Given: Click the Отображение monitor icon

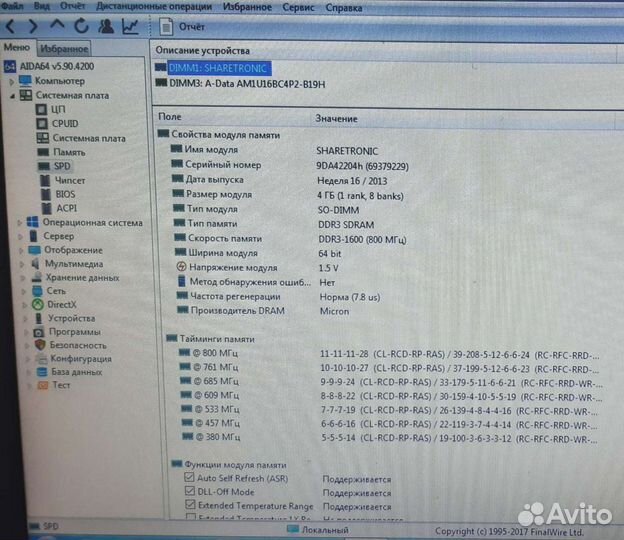Looking at the screenshot, I should point(34,250).
